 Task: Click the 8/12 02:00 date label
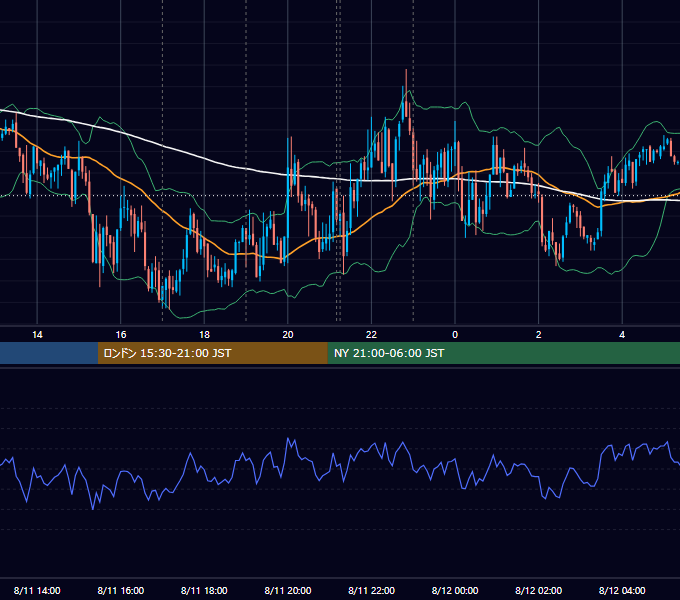[x=539, y=590]
